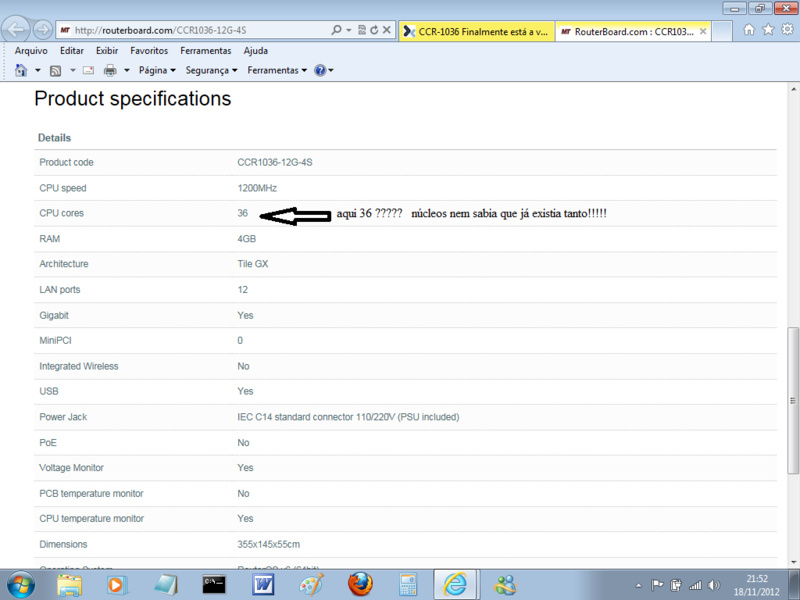Go back with the browser Back arrow
The image size is (800, 600).
15,30
